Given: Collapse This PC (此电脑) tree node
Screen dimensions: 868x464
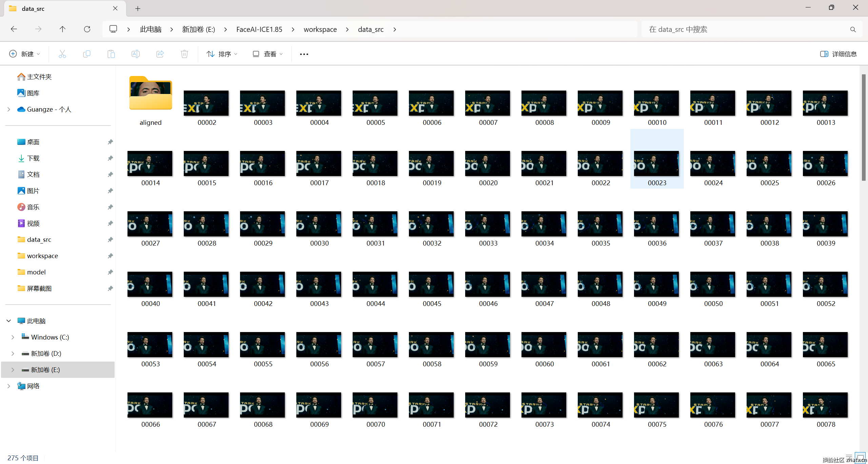Looking at the screenshot, I should point(9,321).
